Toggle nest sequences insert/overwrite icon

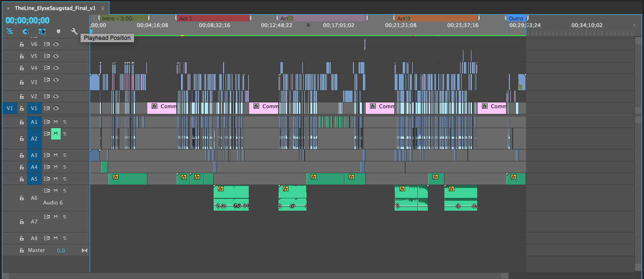tap(10, 31)
